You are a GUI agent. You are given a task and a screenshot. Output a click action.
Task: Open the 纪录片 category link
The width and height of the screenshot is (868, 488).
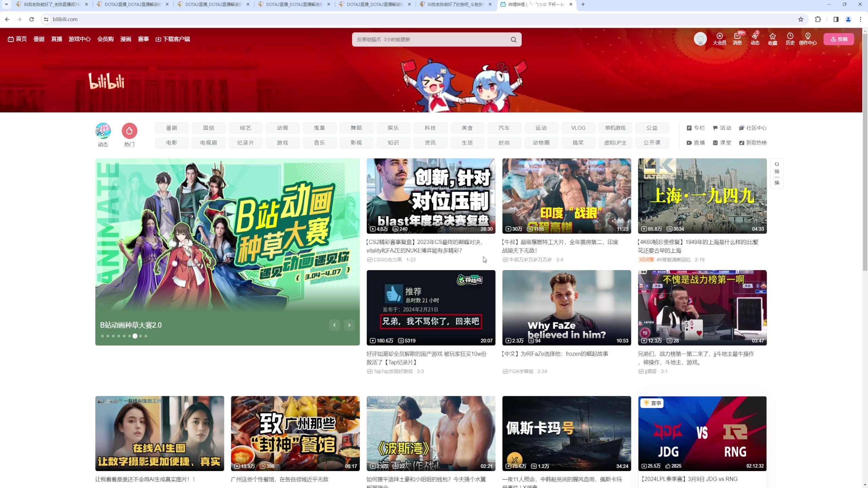click(x=245, y=143)
